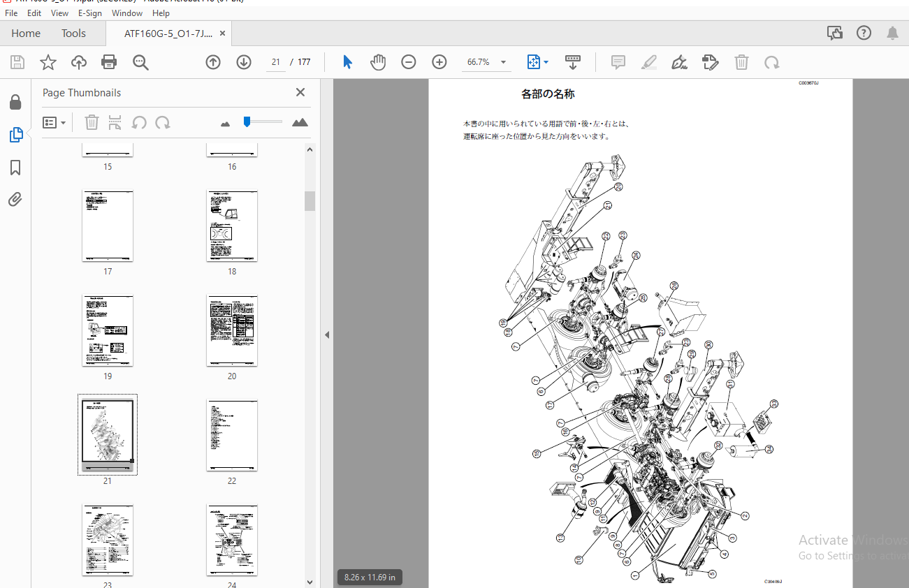Open the Edit menu
This screenshot has width=909, height=588.
pos(34,13)
